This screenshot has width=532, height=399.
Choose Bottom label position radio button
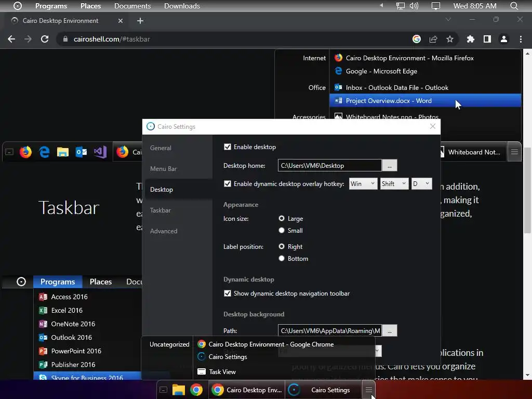pyautogui.click(x=281, y=258)
